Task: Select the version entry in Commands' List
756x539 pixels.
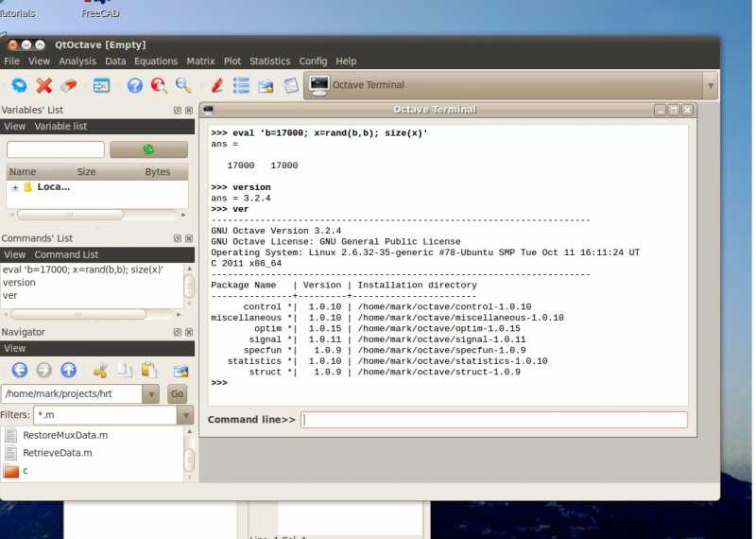Action: (x=19, y=283)
